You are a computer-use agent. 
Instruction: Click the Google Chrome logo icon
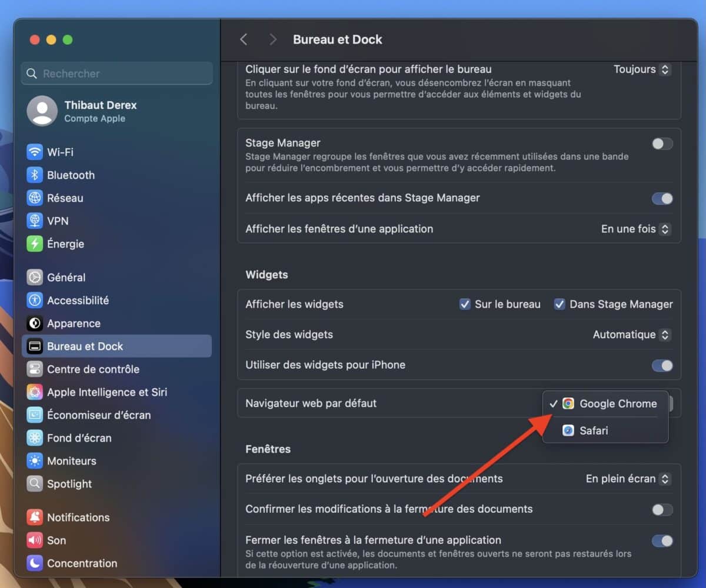coord(568,403)
